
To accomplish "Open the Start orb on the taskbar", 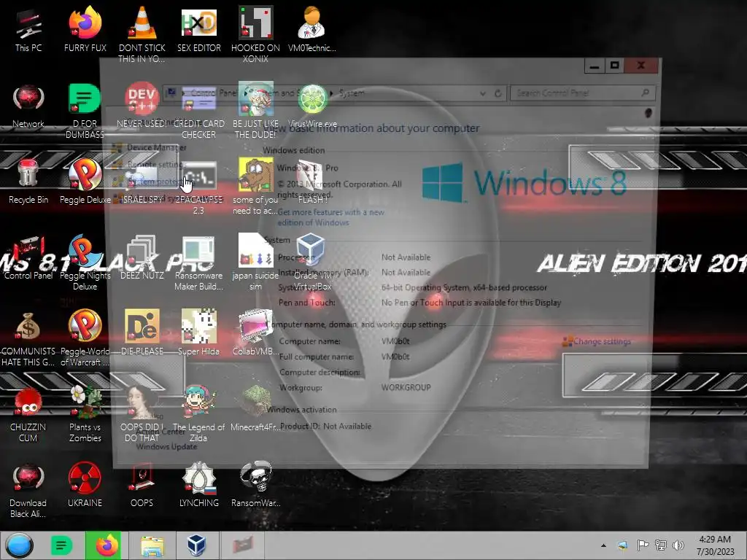I will click(x=19, y=545).
